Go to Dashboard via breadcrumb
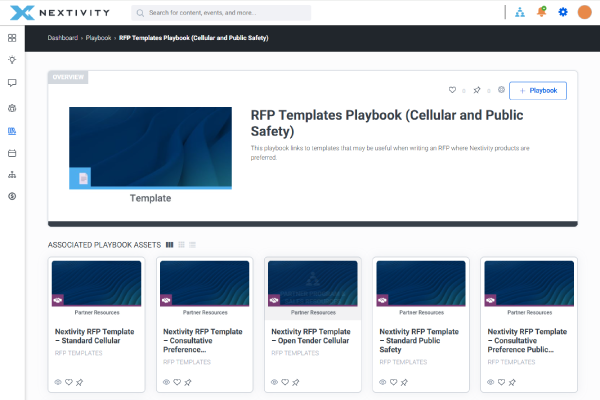This screenshot has height=400, width=600. click(x=63, y=38)
